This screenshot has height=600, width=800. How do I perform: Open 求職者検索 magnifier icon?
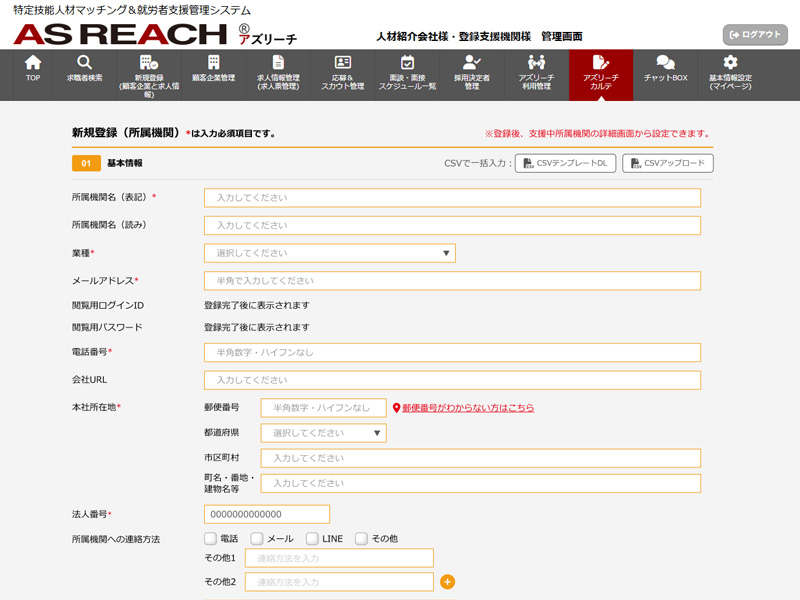(x=84, y=62)
